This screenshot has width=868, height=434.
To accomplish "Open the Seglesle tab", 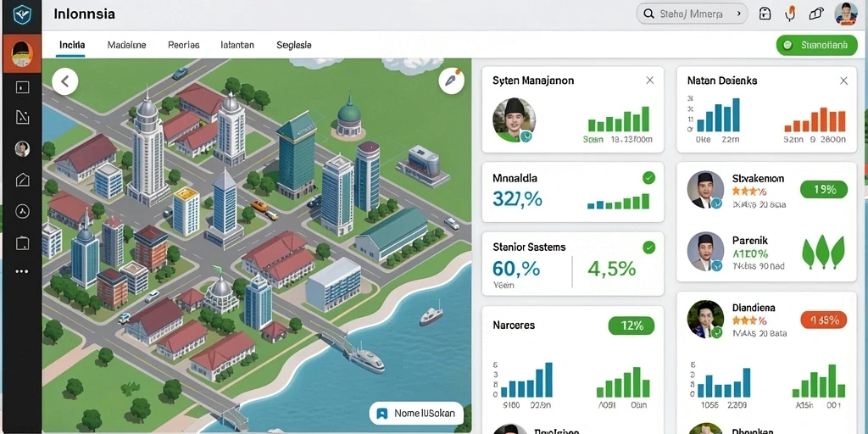I will tap(294, 45).
